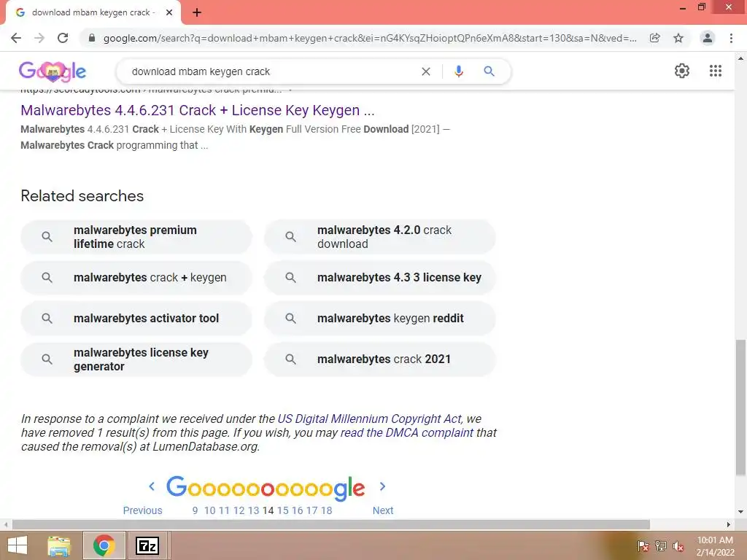
Task: Click the vertical scrollbar down arrow
Action: pos(740,512)
